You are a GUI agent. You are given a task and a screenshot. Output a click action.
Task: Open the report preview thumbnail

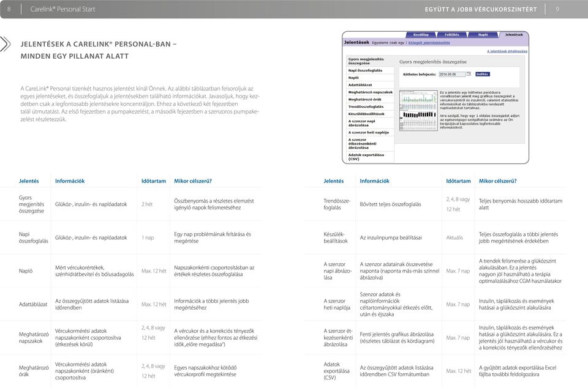pyautogui.click(x=418, y=110)
